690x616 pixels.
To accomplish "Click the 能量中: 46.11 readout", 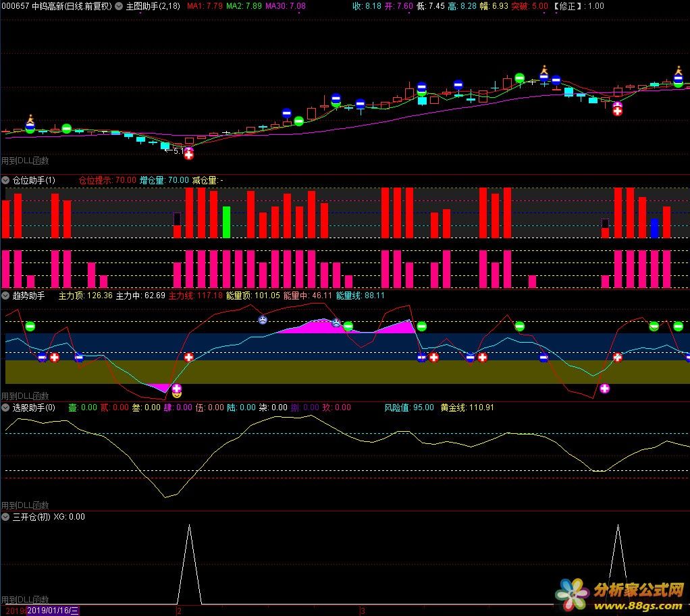I will tap(308, 296).
